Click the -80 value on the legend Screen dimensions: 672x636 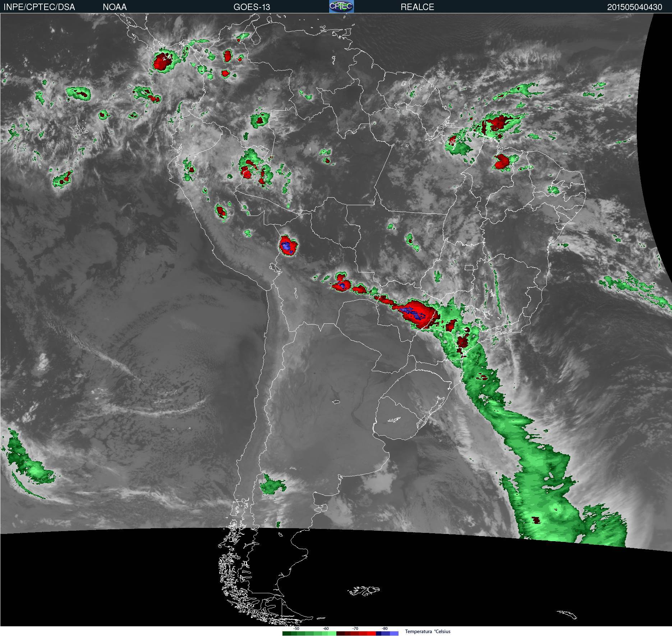(385, 628)
